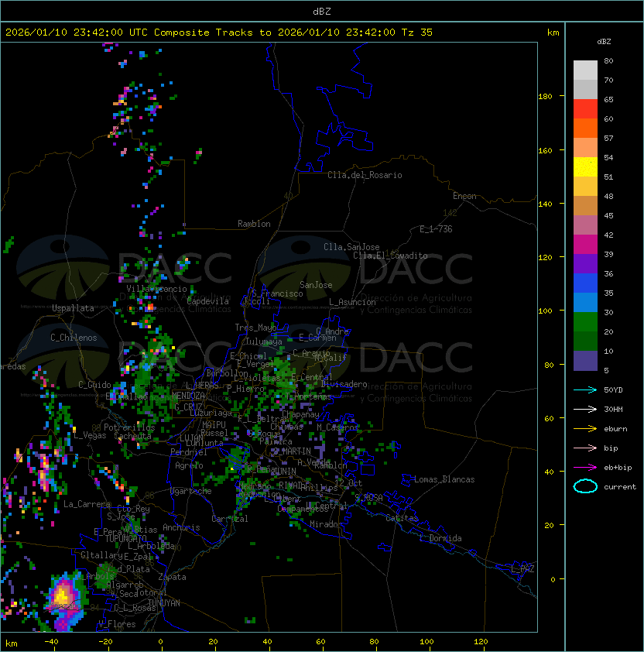Click the V_Flores map label
This screenshot has width=644, height=652.
point(117,624)
